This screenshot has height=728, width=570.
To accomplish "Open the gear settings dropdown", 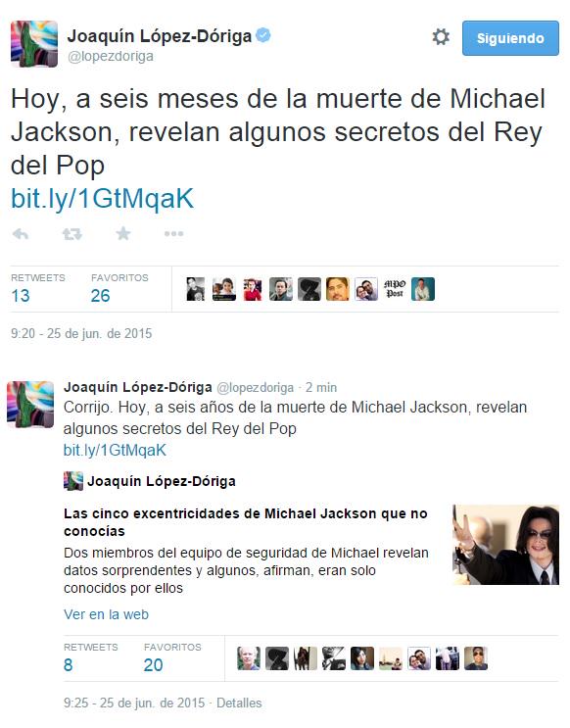I will (441, 36).
